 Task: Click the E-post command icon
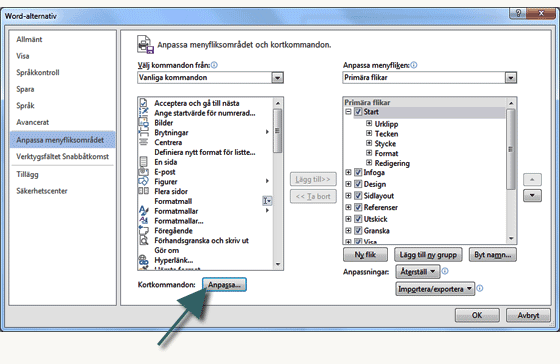(144, 171)
